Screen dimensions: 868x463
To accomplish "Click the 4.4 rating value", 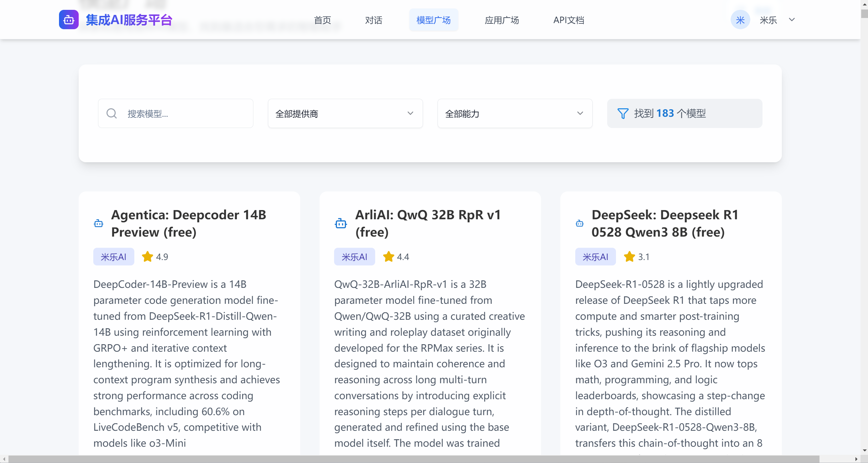I will pos(403,257).
